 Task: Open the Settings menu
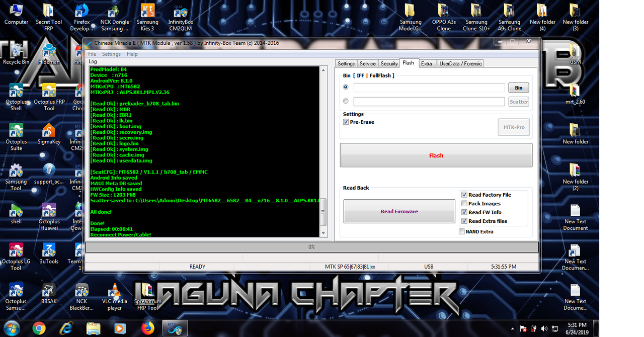pyautogui.click(x=111, y=54)
